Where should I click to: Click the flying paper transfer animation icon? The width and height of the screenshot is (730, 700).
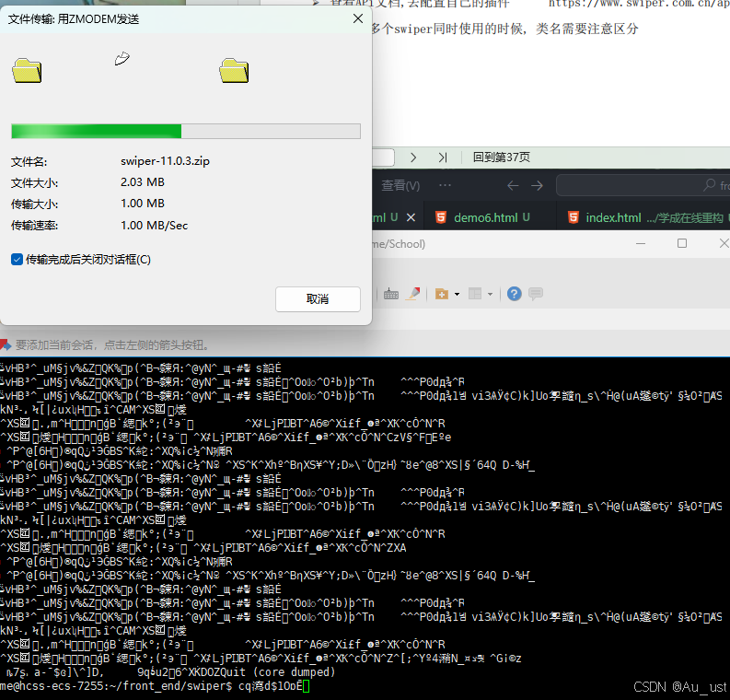pyautogui.click(x=122, y=59)
